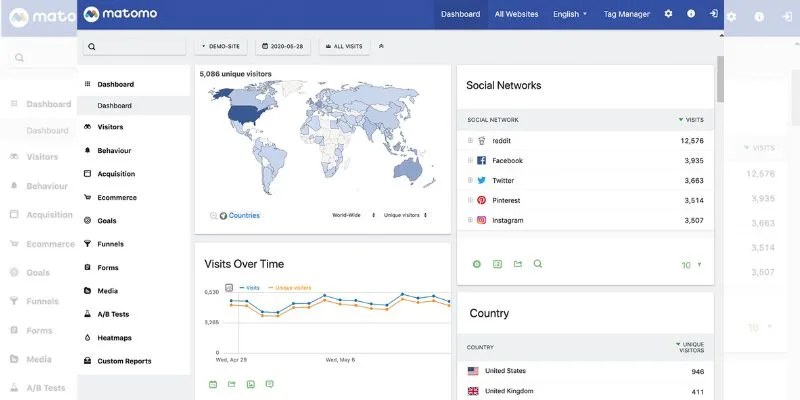Click the sign out icon in the front header
Screen dimensions: 800x400
pos(714,14)
